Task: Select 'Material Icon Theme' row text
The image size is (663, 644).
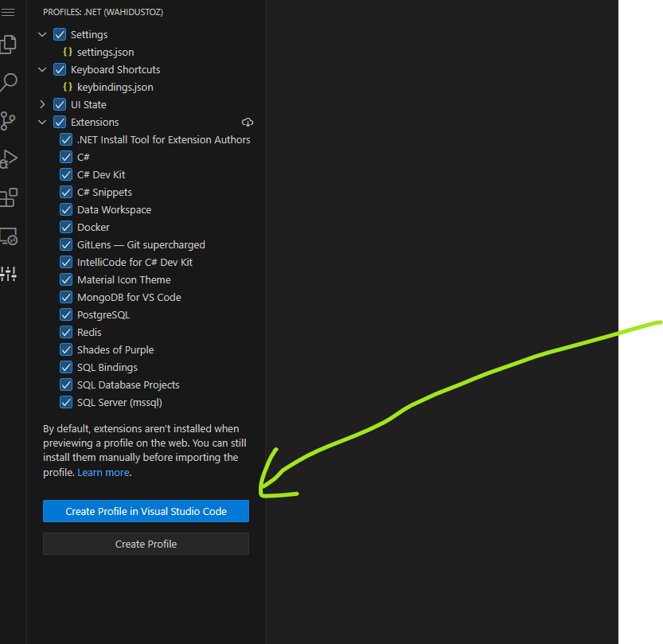Action: [x=124, y=280]
